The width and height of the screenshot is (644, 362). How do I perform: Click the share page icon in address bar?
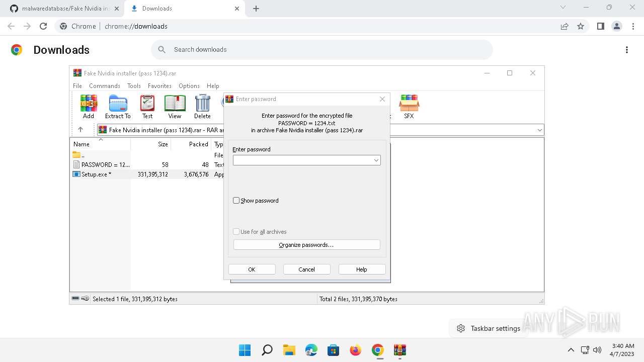[x=565, y=26]
